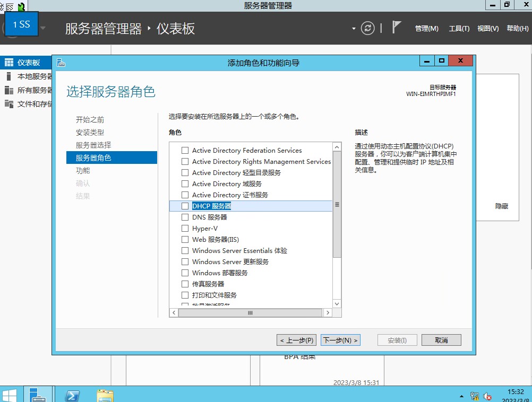
Task: Click roles list horizontal scroll right arrow
Action: [x=328, y=312]
